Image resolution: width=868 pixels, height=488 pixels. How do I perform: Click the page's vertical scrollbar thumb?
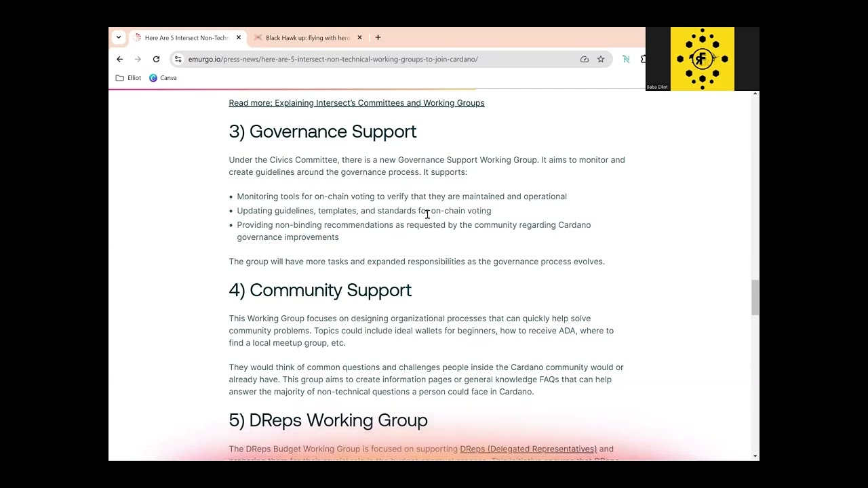(755, 297)
